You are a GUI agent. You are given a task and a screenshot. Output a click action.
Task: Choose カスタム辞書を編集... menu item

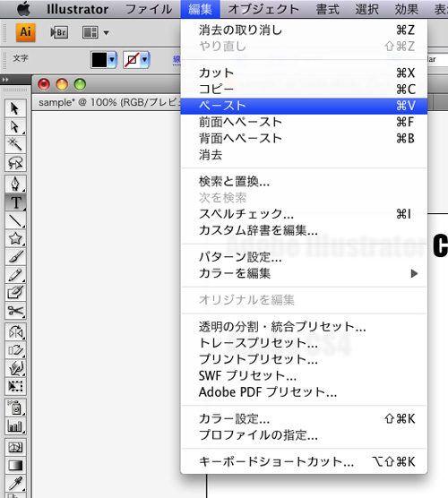304,230
